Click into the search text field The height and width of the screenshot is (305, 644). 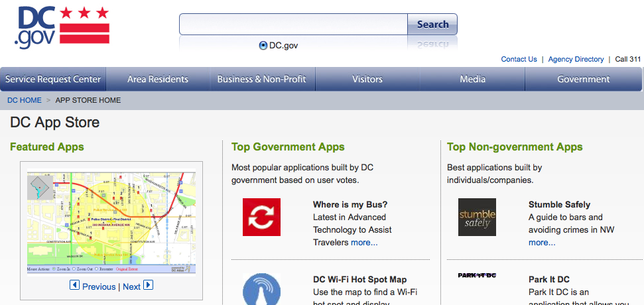(x=293, y=25)
